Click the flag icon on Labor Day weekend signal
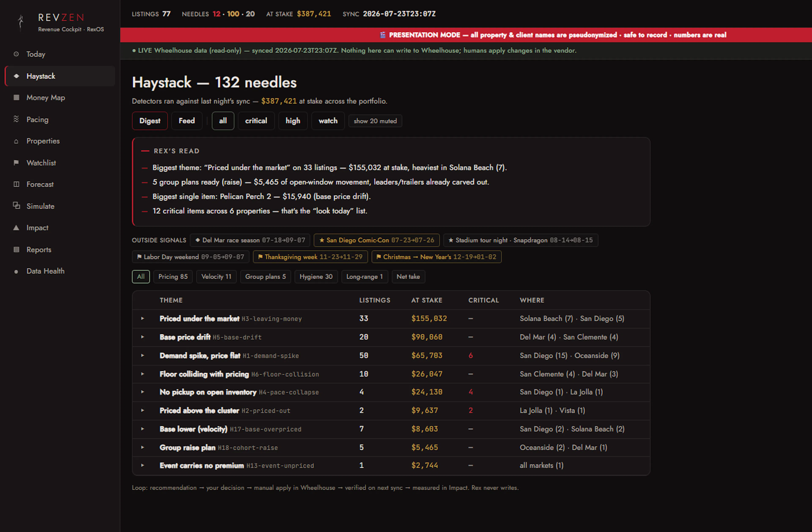The image size is (812, 532). 139,257
